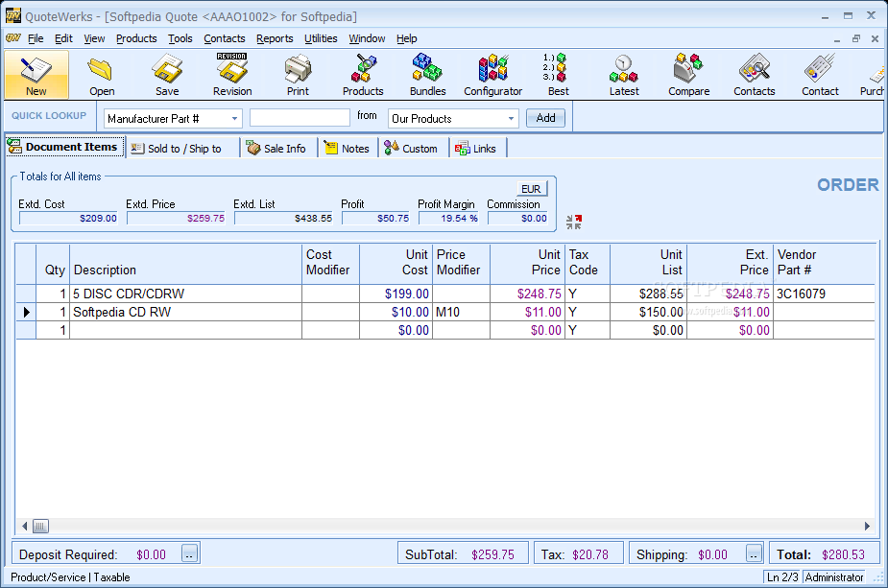Click the collapse totals arrows icon
Image resolution: width=888 pixels, height=588 pixels.
tap(574, 222)
